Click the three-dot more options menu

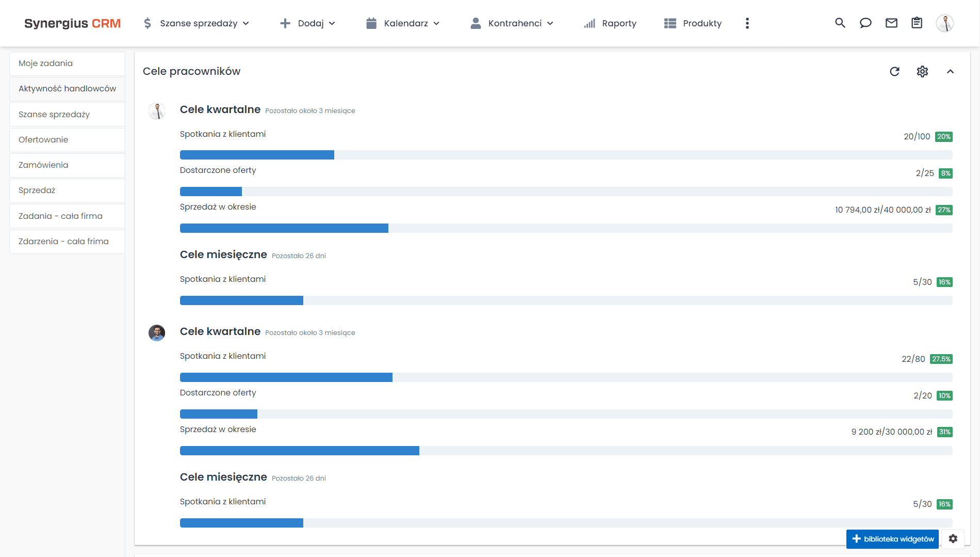pos(747,23)
